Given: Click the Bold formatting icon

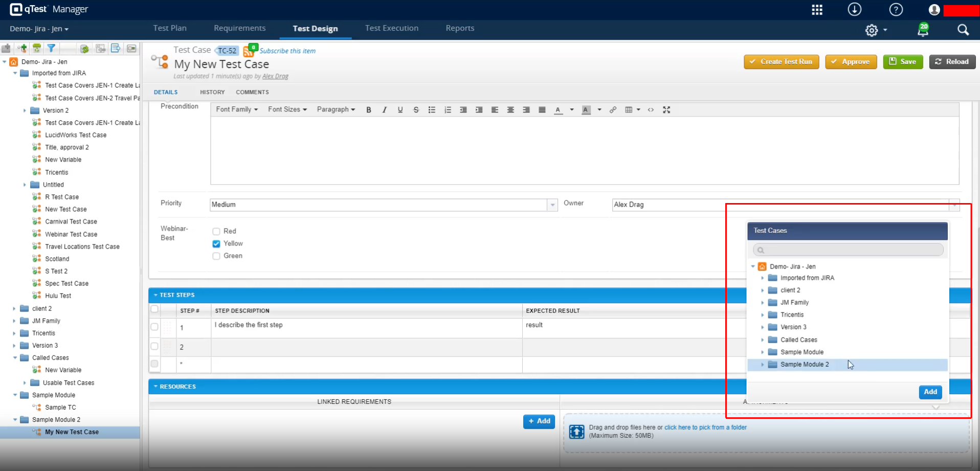Looking at the screenshot, I should pyautogui.click(x=368, y=110).
